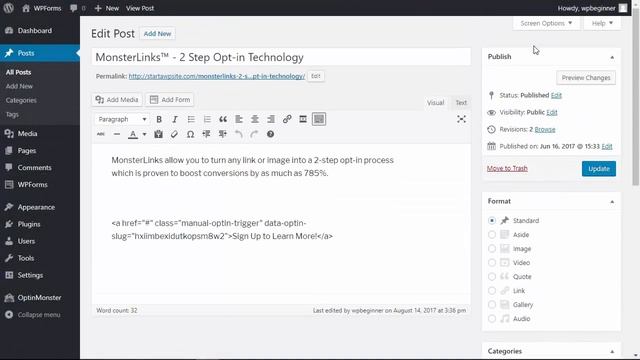Expand Screen Options panel
Viewport: 640px width, 360px height.
click(x=546, y=23)
